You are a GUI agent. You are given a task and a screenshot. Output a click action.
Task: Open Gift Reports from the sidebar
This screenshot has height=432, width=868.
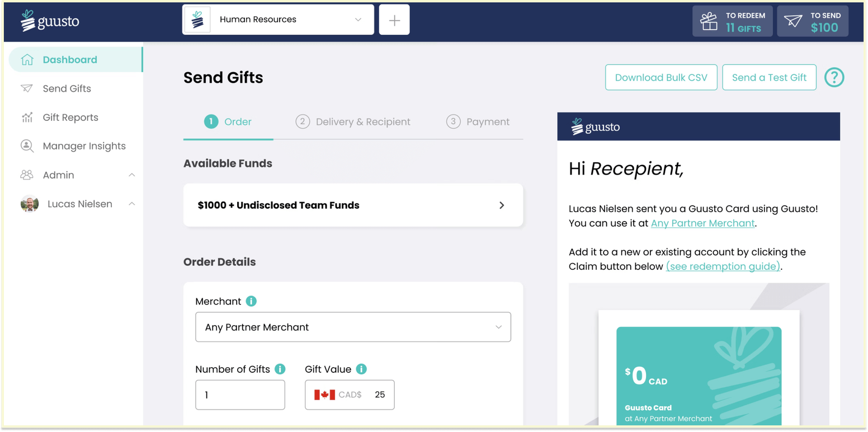pyautogui.click(x=70, y=118)
